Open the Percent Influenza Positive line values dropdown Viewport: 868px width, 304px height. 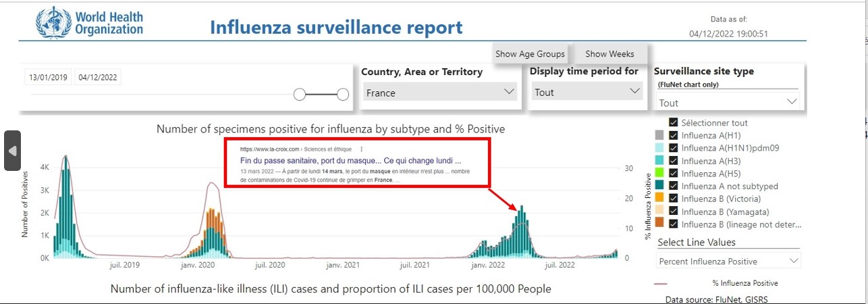pos(728,261)
